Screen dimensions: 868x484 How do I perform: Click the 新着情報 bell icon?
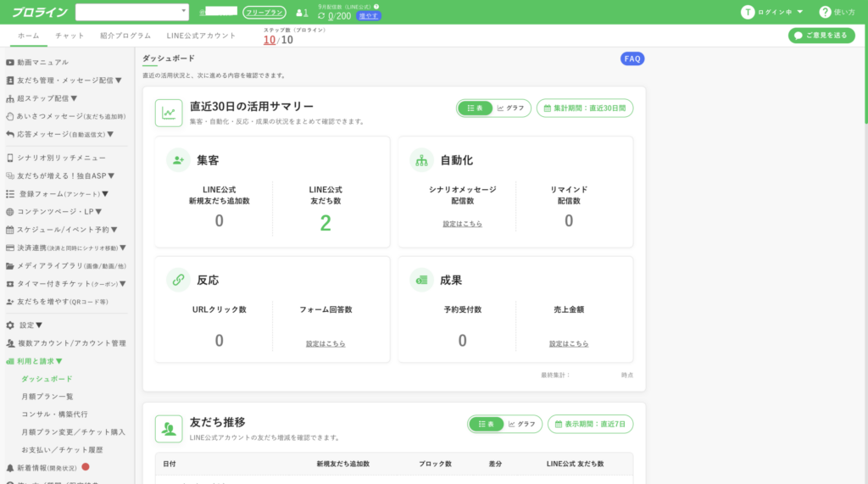pos(10,468)
